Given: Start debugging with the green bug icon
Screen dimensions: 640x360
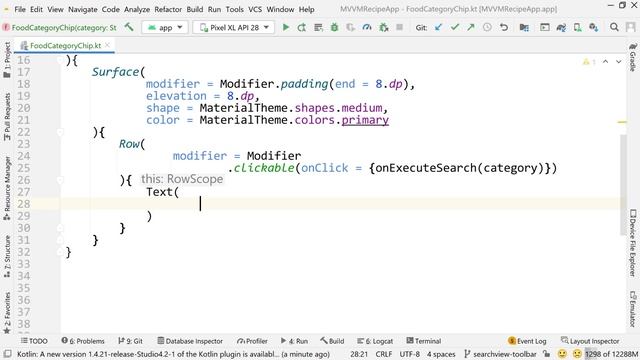Looking at the screenshot, I should coord(334,27).
